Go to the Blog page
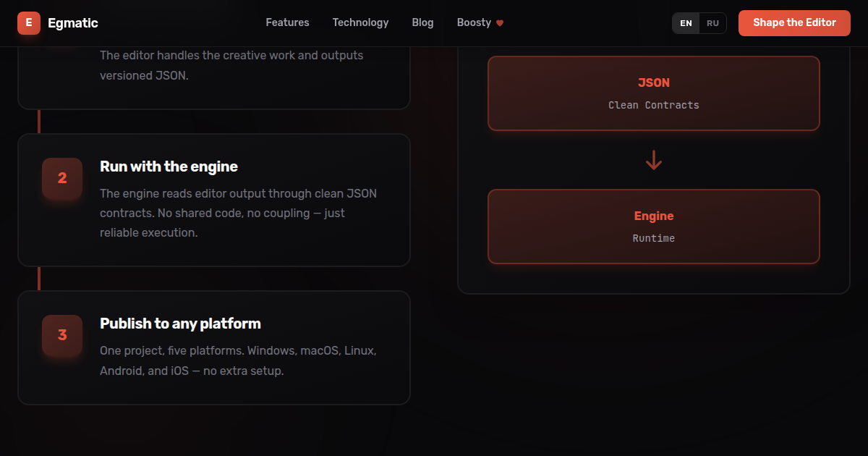 click(x=422, y=22)
